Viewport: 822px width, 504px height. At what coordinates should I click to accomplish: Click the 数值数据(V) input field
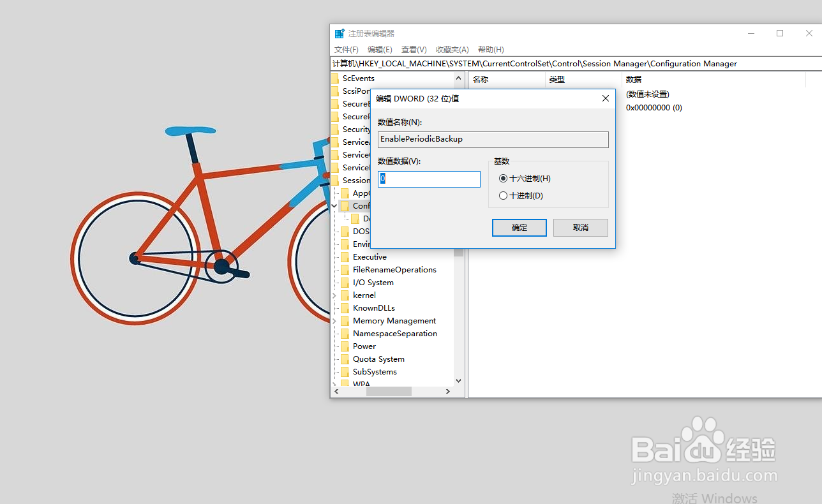(x=429, y=179)
